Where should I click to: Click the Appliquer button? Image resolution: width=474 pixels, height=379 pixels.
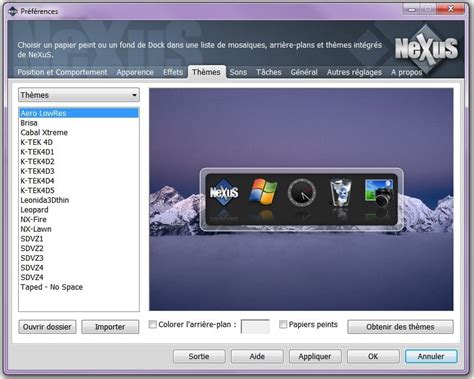[x=315, y=356]
